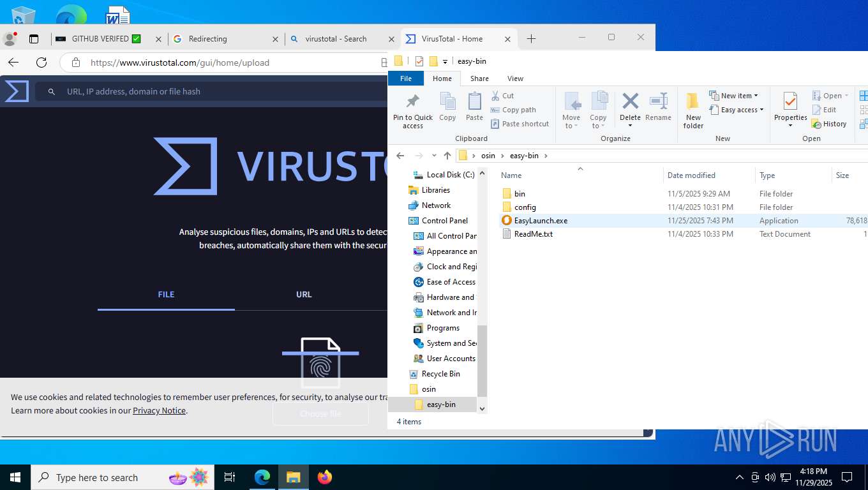Click easy-bin in the address breadcrumb
Viewport: 868px width, 490px height.
click(524, 156)
